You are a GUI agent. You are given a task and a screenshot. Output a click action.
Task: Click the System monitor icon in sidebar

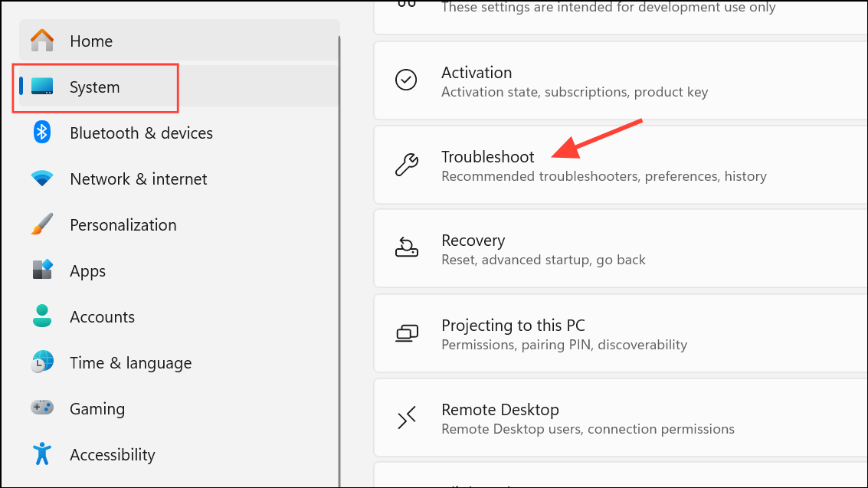(42, 87)
